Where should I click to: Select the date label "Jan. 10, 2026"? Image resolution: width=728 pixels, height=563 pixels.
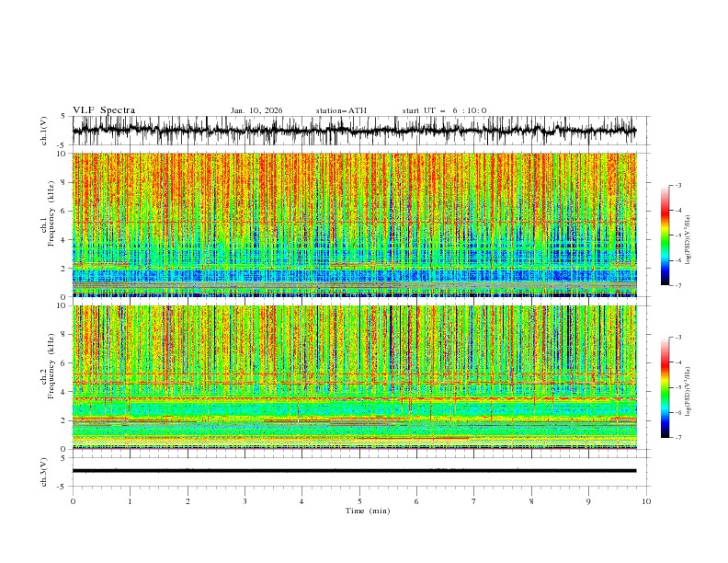tap(256, 110)
